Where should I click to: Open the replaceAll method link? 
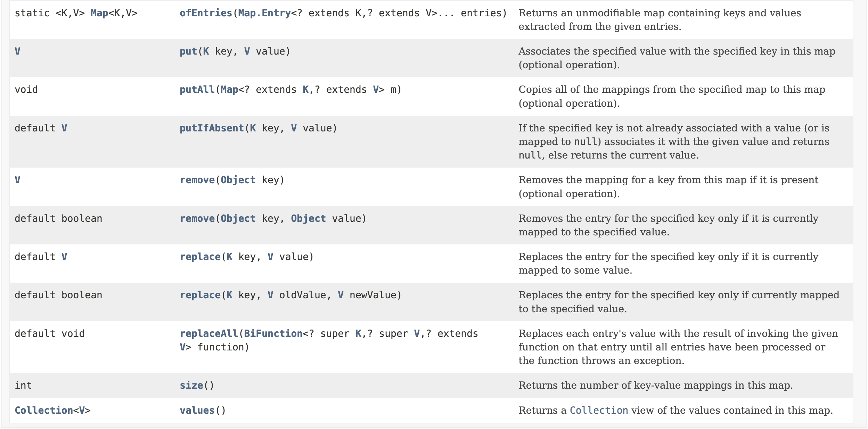208,334
